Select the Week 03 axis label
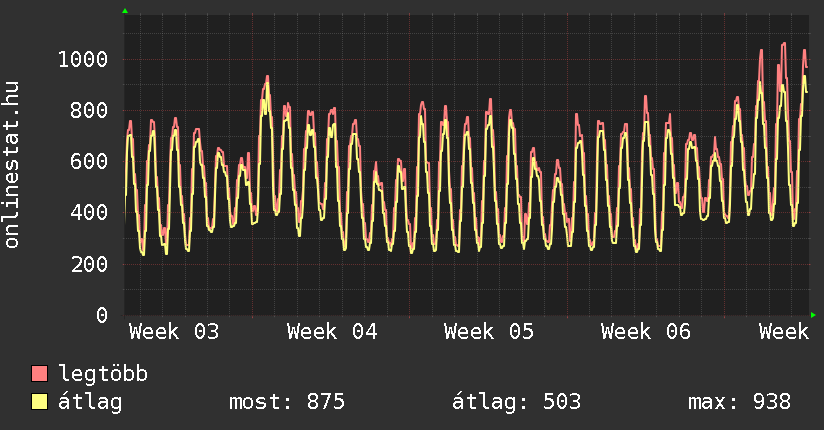Image resolution: width=824 pixels, height=430 pixels. (174, 332)
